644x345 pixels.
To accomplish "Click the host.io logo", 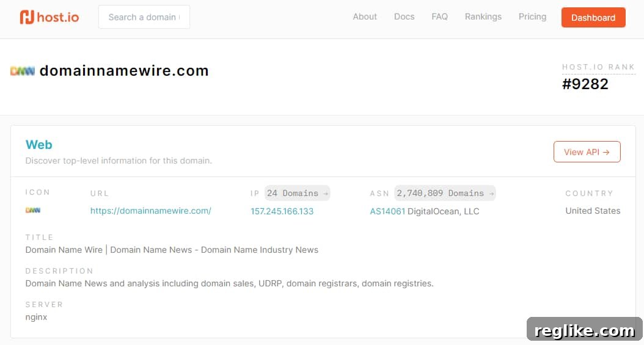I will [x=49, y=17].
